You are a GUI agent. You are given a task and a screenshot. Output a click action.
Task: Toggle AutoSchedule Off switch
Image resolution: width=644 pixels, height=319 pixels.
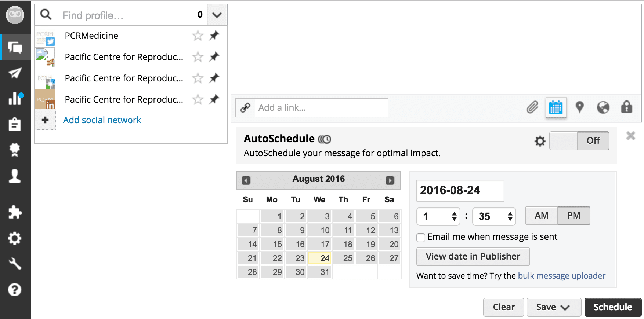(579, 141)
